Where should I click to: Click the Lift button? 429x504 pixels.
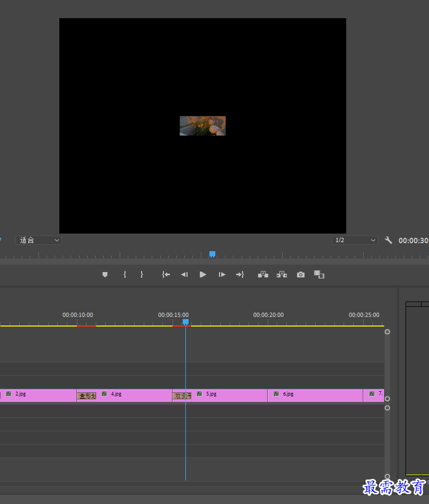[x=263, y=275]
